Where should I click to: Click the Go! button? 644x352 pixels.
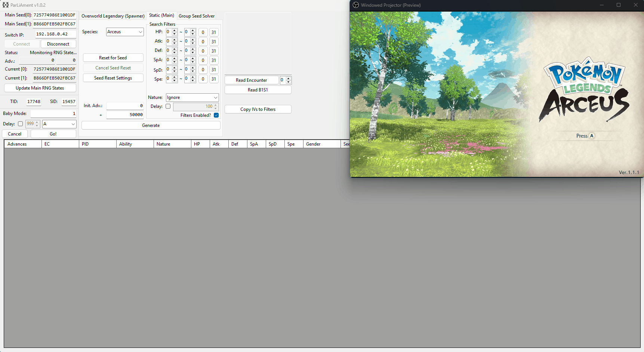(x=53, y=134)
